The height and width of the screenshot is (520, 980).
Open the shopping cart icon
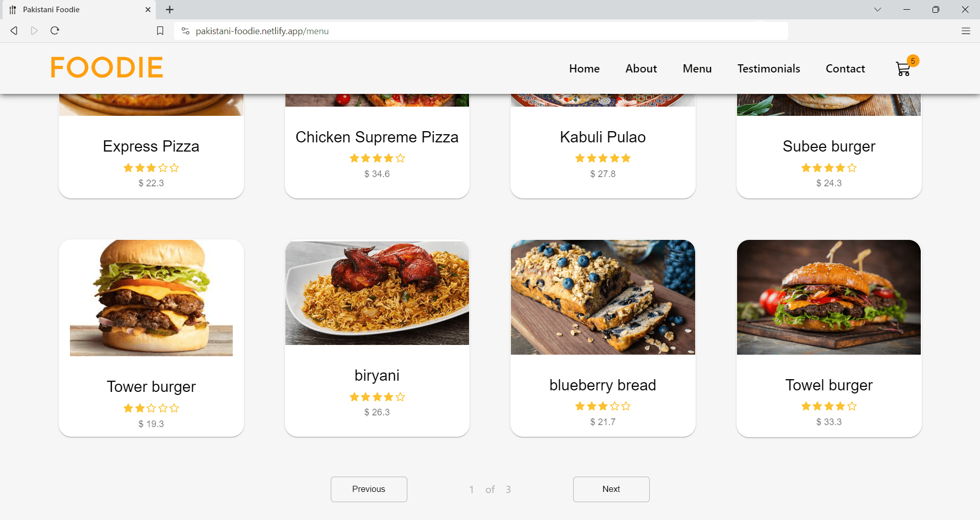coord(903,69)
